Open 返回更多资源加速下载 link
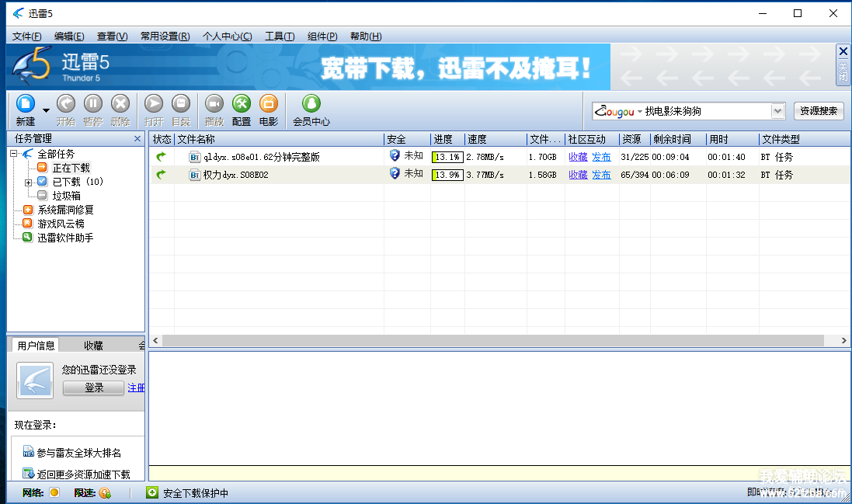Screen dimensions: 852x504 (x=83, y=474)
